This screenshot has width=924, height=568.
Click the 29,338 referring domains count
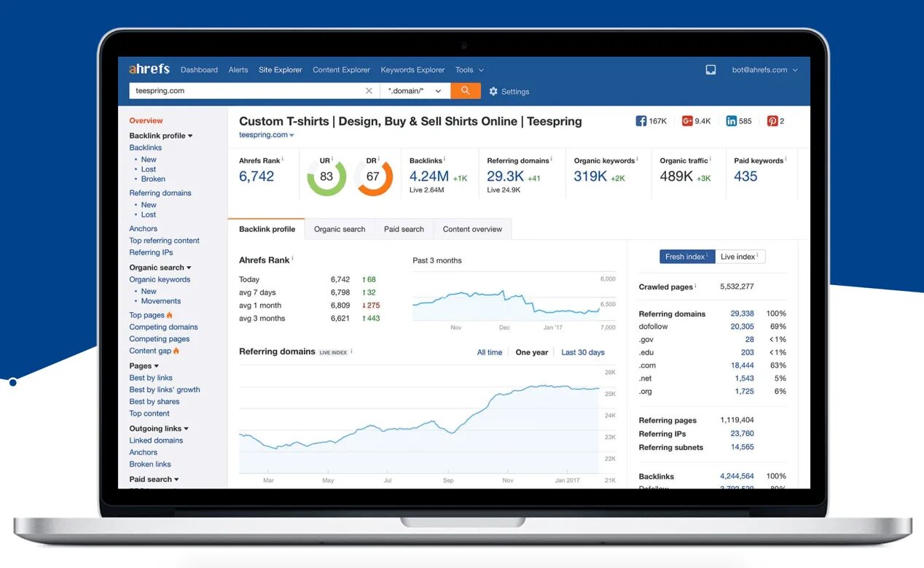tap(742, 314)
